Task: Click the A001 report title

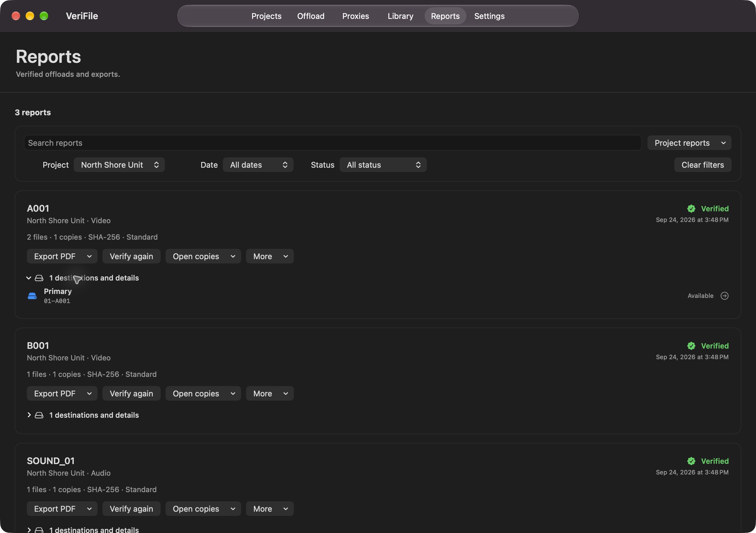Action: coord(38,209)
